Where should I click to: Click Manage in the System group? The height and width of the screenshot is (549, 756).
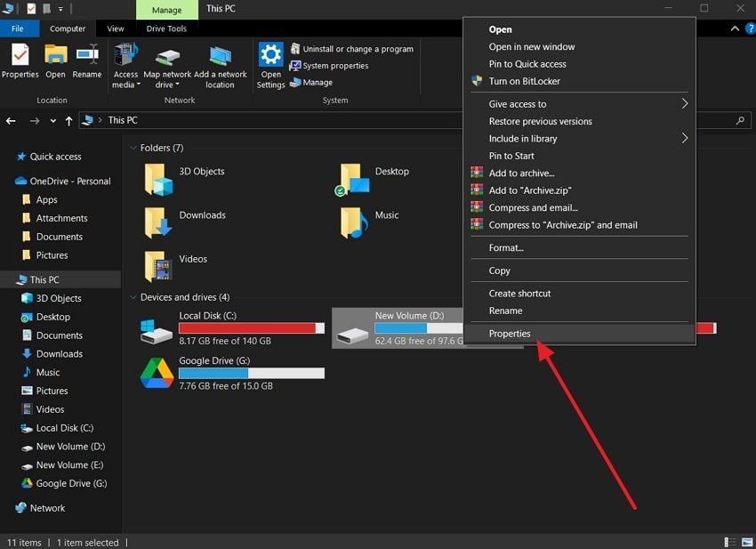311,83
